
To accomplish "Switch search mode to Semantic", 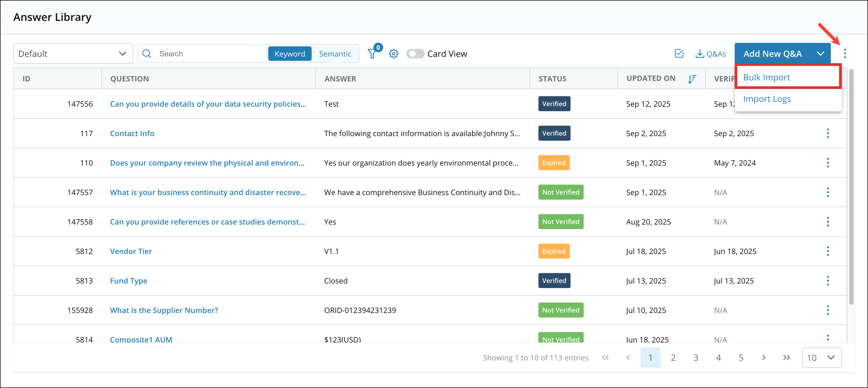I will pyautogui.click(x=335, y=53).
